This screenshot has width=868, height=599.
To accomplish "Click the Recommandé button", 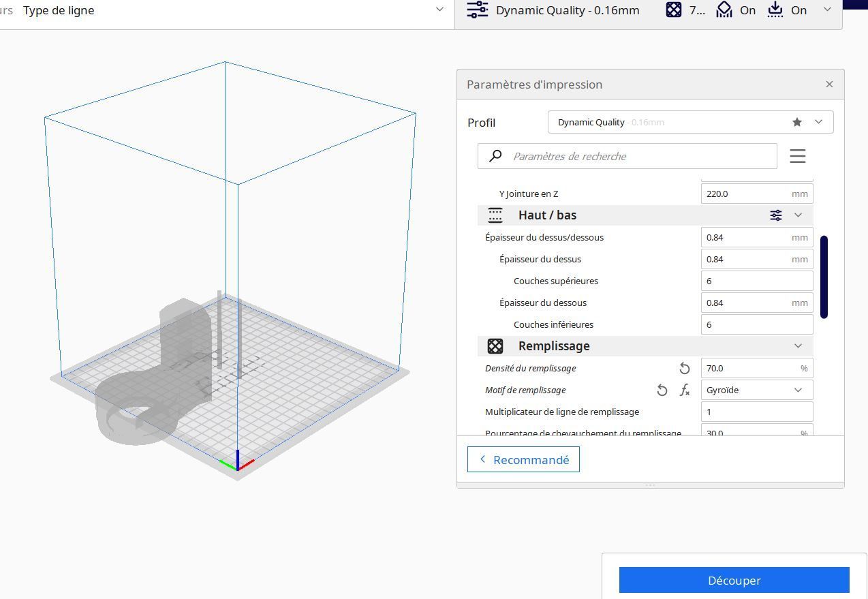I will pos(523,459).
